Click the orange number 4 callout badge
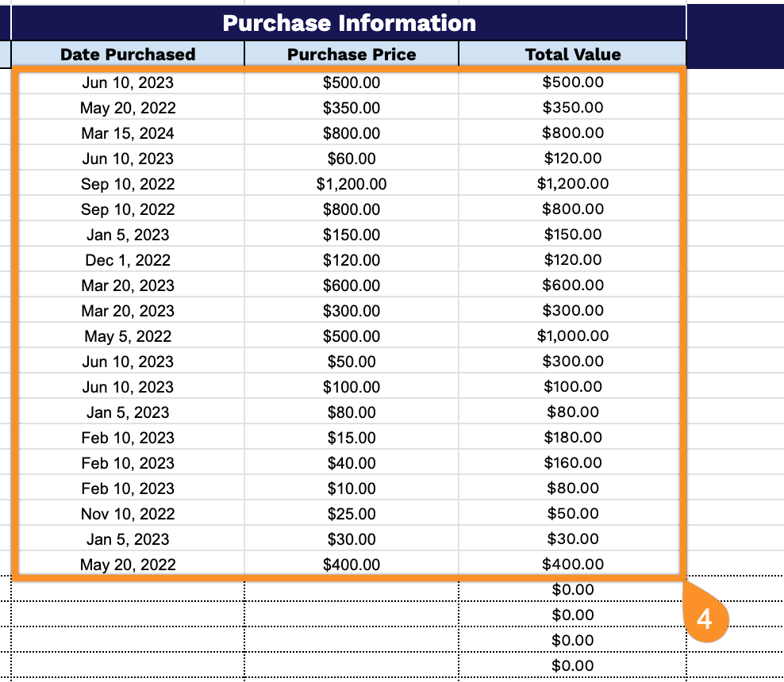This screenshot has width=784, height=682. 705,619
